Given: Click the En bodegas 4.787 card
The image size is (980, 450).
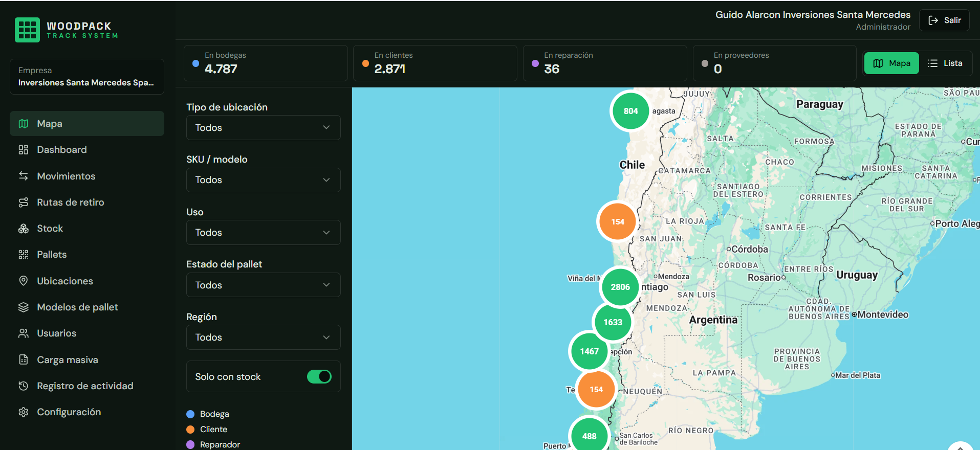Looking at the screenshot, I should [266, 63].
